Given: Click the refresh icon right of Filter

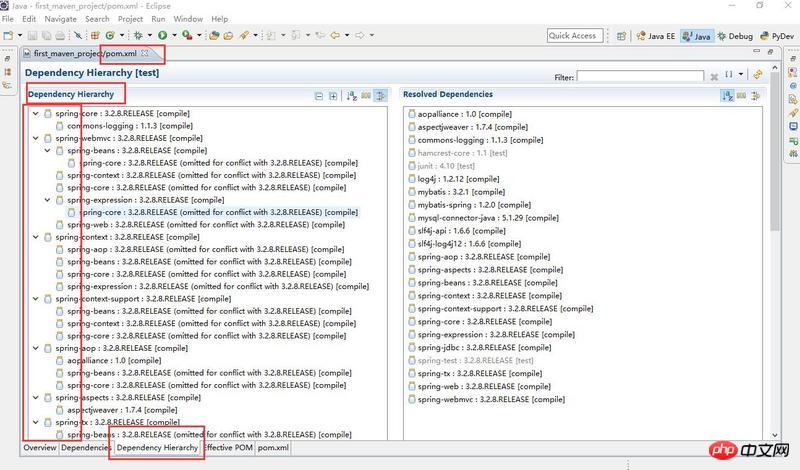Looking at the screenshot, I should click(758, 75).
